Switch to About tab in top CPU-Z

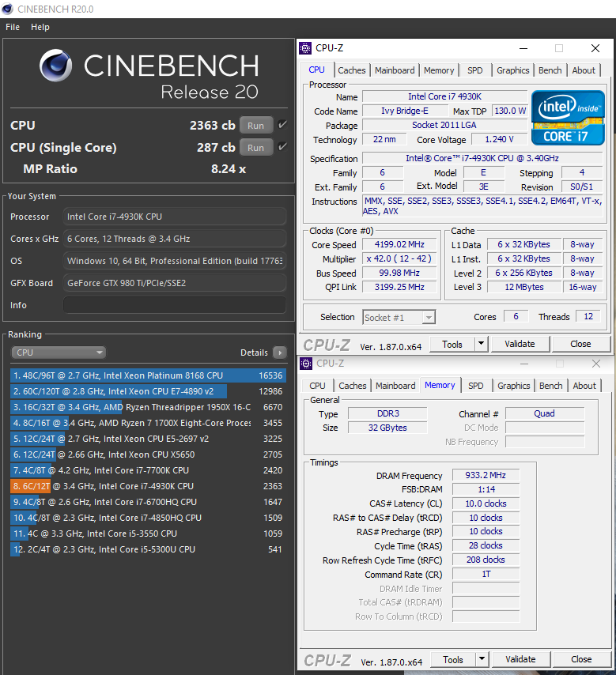pyautogui.click(x=584, y=70)
